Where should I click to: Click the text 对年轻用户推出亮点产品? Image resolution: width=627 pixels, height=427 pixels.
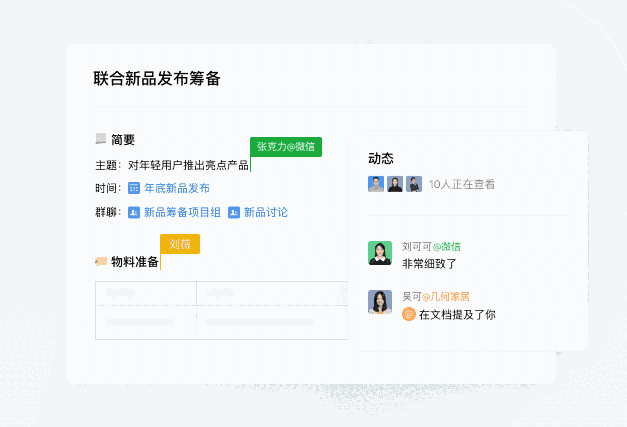188,165
